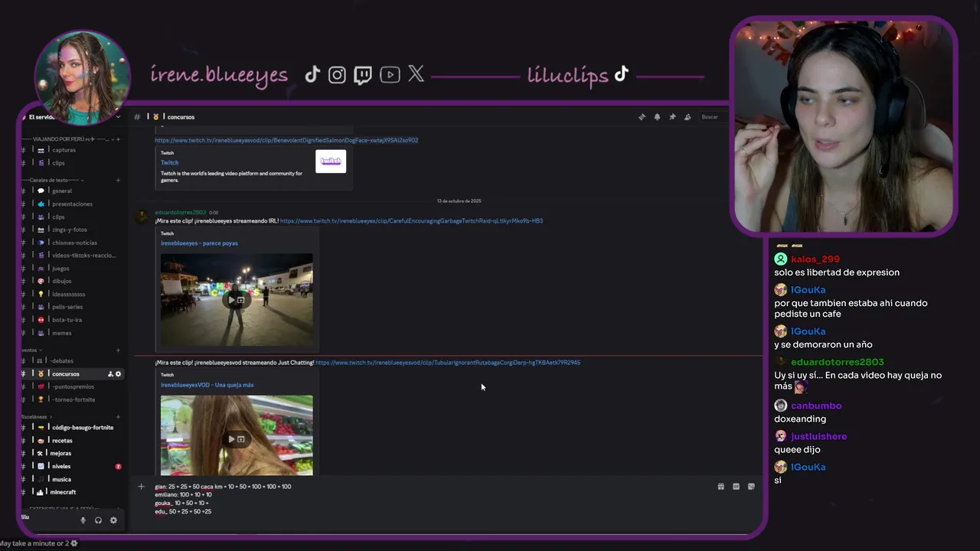Open the sticker picker icon

coord(751,487)
